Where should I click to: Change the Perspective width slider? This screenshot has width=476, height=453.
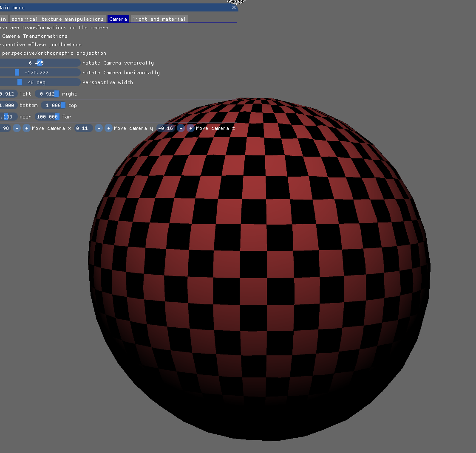tap(40, 82)
